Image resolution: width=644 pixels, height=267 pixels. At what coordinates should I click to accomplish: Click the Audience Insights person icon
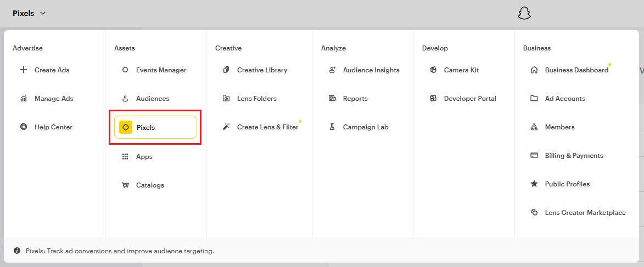[332, 70]
